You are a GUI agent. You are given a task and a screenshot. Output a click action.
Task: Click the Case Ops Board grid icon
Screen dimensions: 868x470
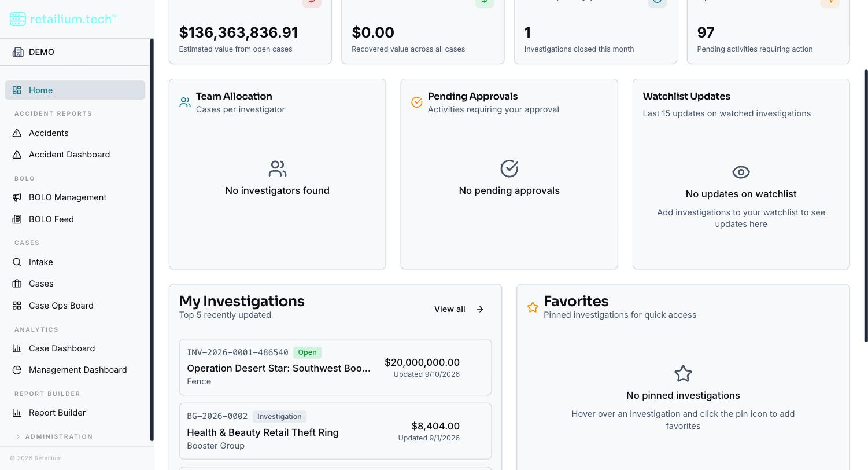pos(17,306)
